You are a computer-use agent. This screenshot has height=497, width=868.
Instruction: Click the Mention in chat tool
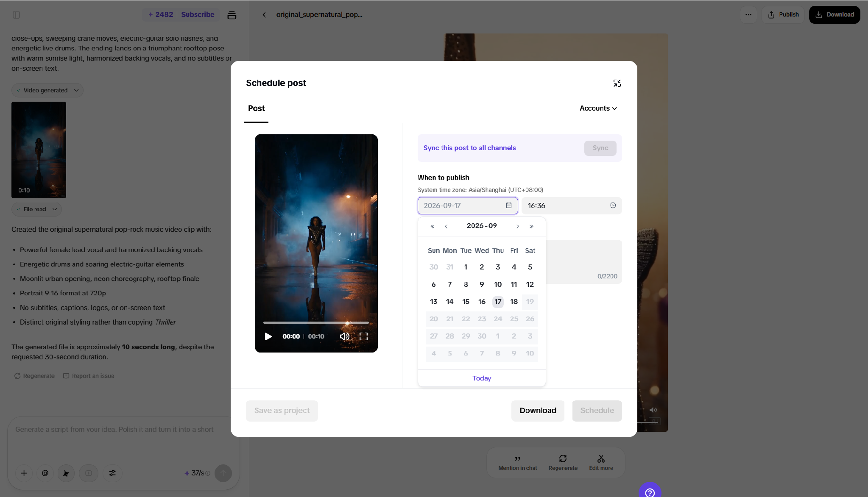click(517, 463)
